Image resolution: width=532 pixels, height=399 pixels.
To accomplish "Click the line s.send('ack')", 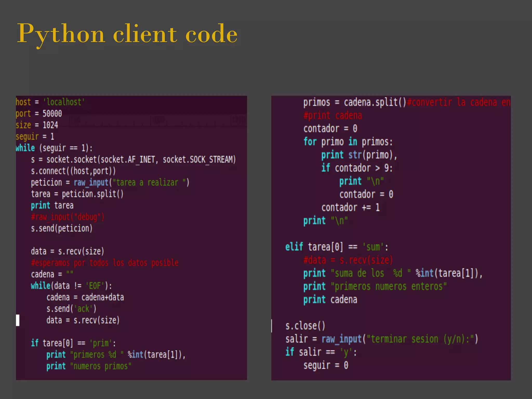I will 71,309.
